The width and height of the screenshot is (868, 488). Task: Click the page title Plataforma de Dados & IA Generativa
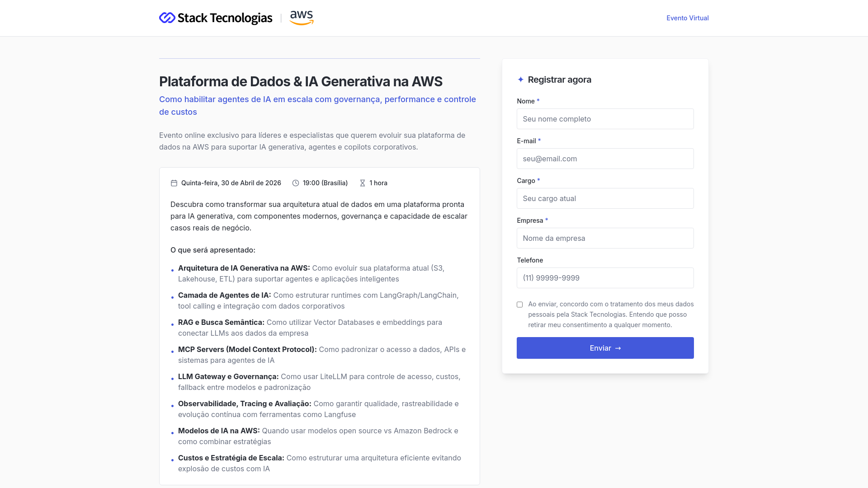[x=301, y=81]
